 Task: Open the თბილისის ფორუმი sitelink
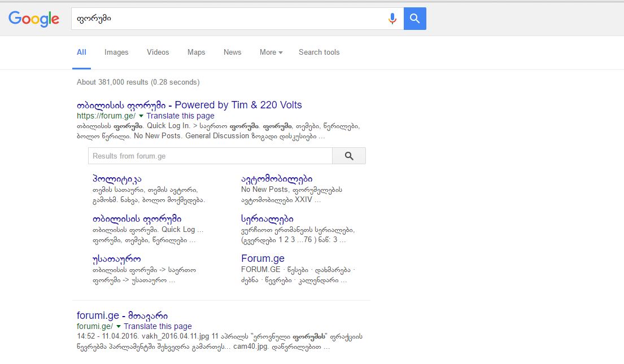137,219
